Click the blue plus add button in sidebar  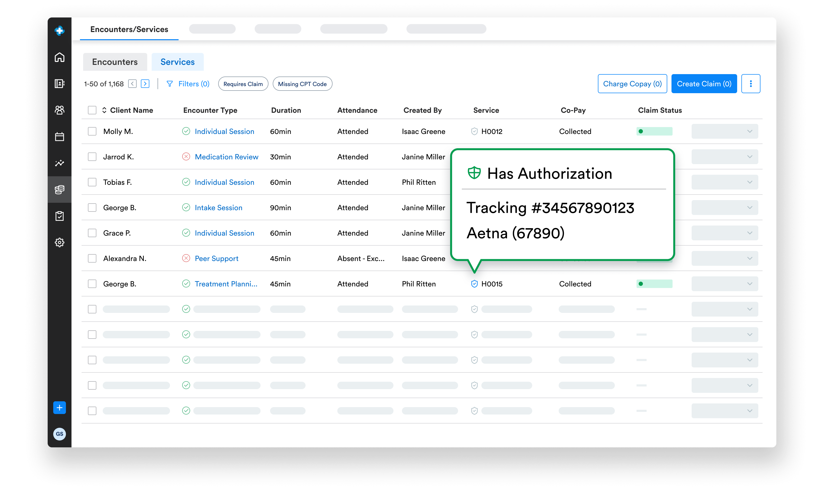[60, 408]
